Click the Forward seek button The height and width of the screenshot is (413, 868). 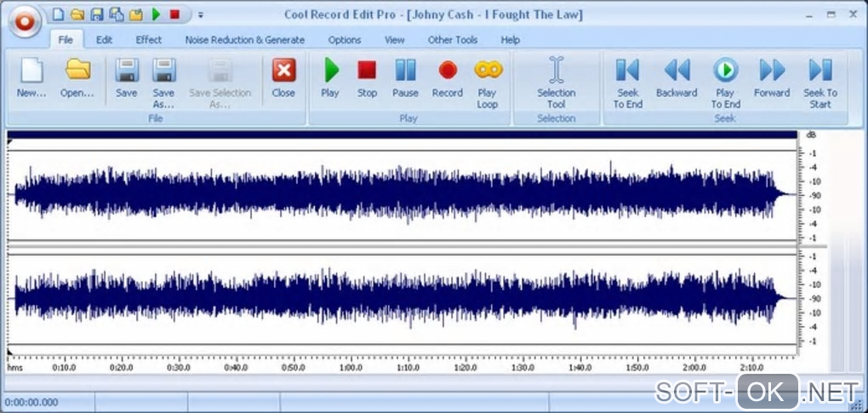[772, 78]
